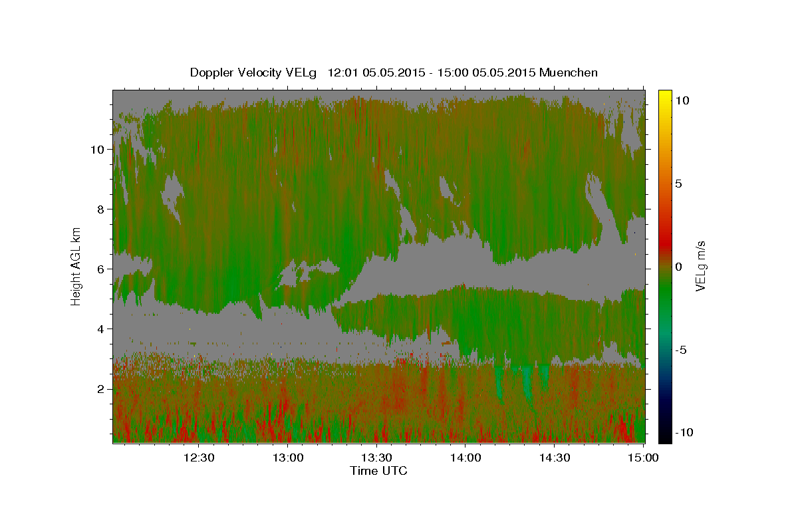Click the 'Time UTC' axis title
The width and height of the screenshot is (798, 532).
click(x=378, y=471)
